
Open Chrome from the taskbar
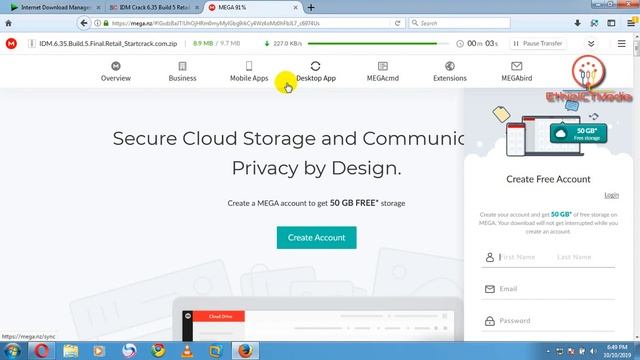click(x=158, y=351)
